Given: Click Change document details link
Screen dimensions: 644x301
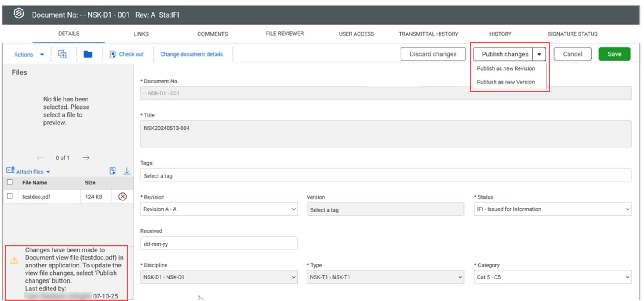Looking at the screenshot, I should (191, 55).
